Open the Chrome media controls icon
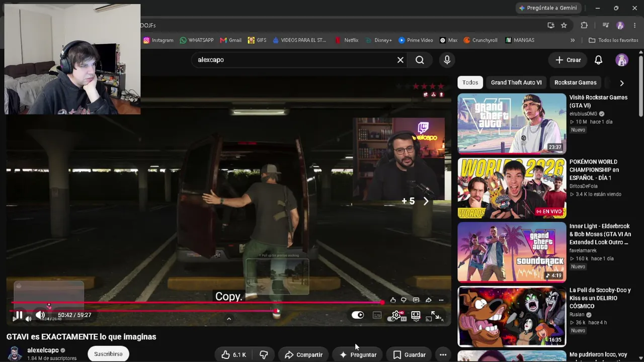This screenshot has width=644, height=362. pos(606,25)
